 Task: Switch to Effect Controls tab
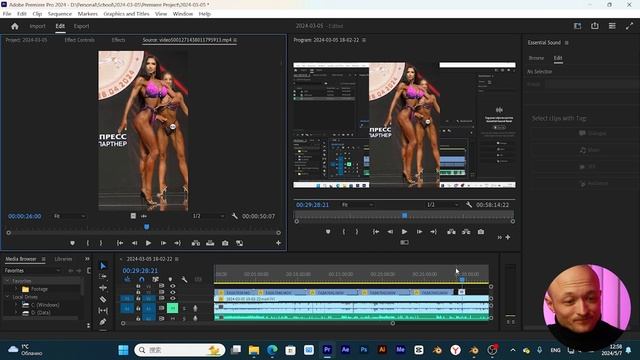tap(80, 40)
